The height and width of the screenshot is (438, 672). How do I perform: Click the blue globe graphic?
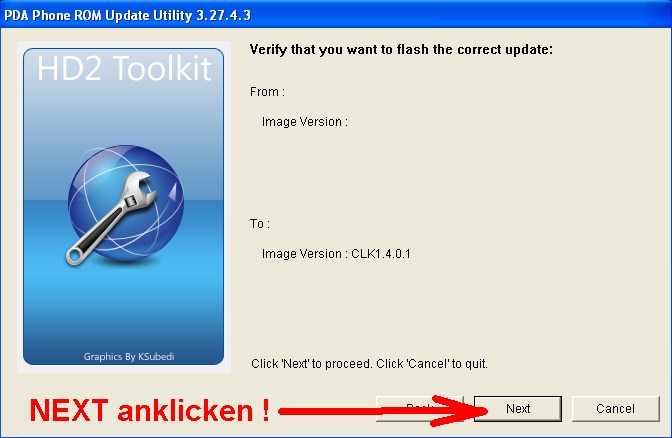tap(126, 202)
